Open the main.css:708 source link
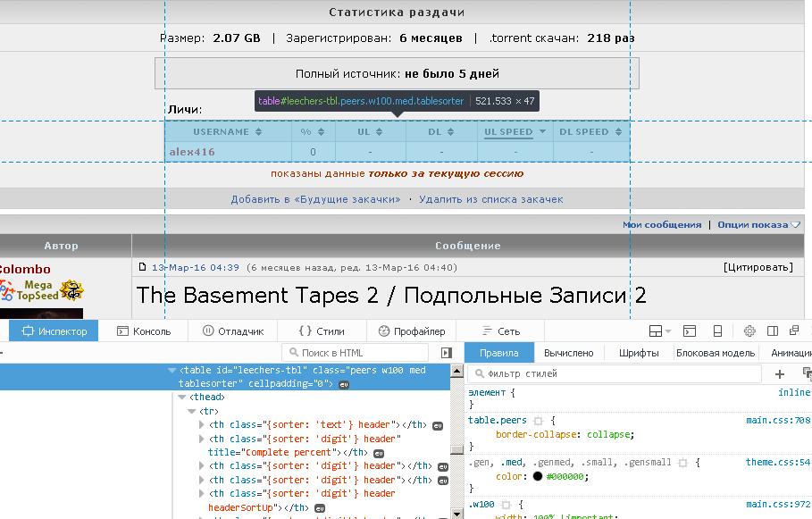This screenshot has width=812, height=519. (x=778, y=421)
